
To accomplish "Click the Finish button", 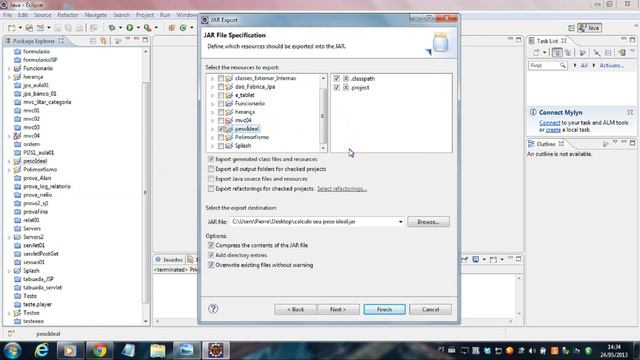I will pyautogui.click(x=384, y=309).
